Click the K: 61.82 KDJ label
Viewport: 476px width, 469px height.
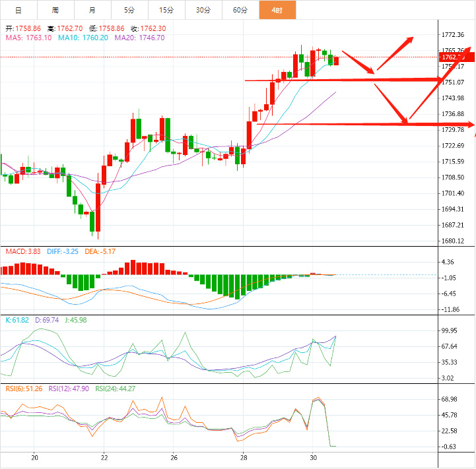coord(17,319)
